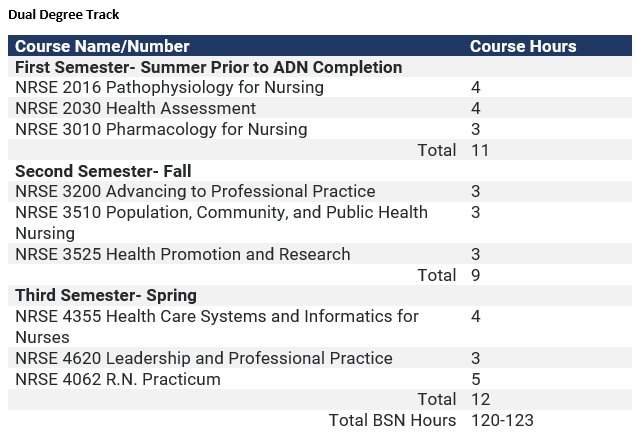Click NRSE 3525 Health Promotion and Research
The width and height of the screenshot is (637, 439).
click(183, 254)
